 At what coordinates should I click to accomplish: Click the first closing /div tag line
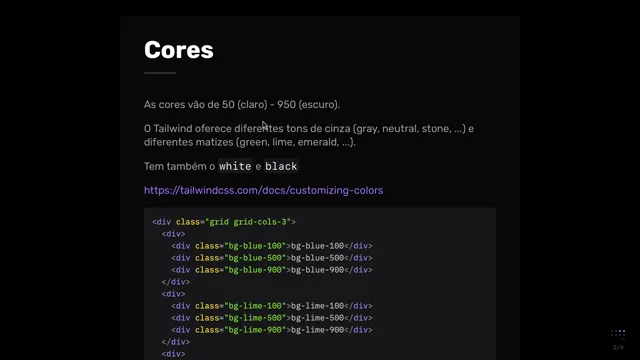(176, 282)
